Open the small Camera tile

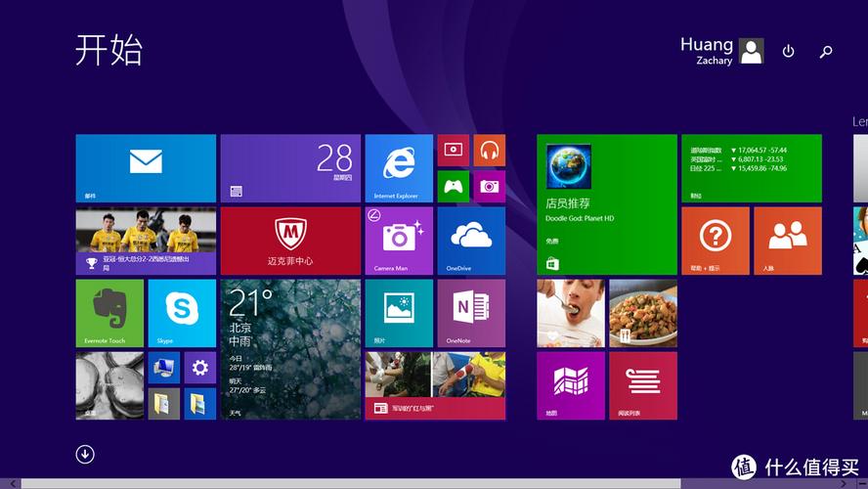[490, 187]
